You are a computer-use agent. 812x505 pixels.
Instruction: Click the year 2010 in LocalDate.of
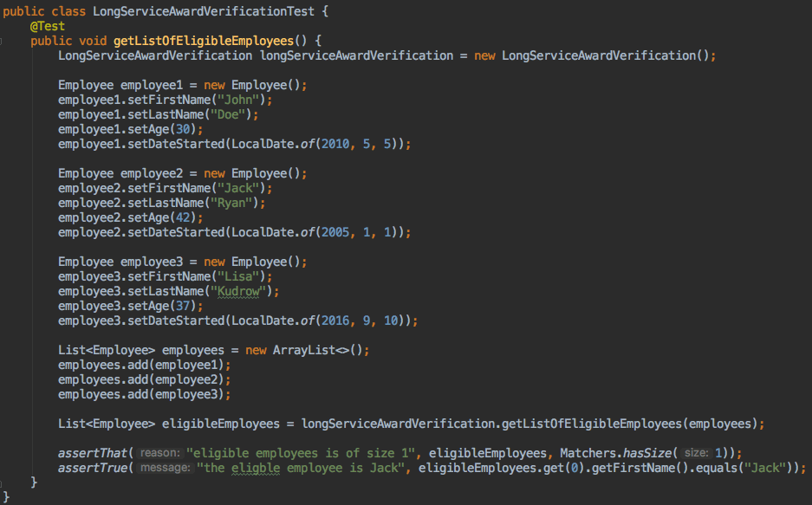pos(335,144)
